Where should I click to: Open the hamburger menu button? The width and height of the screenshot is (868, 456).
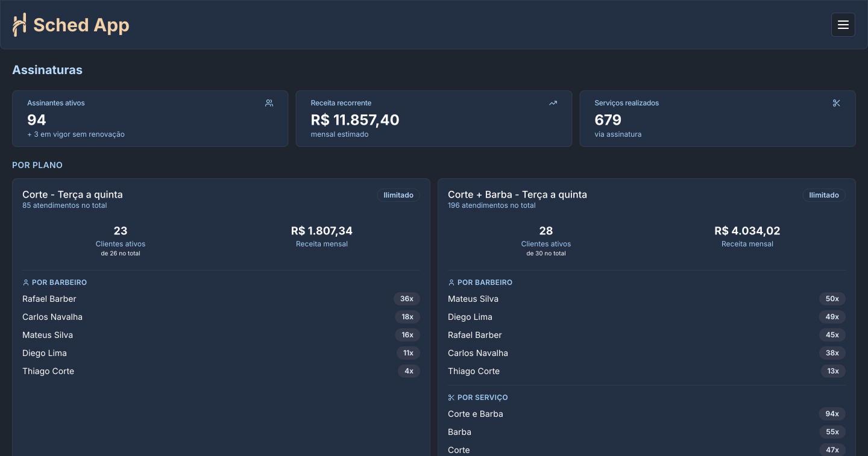point(843,25)
